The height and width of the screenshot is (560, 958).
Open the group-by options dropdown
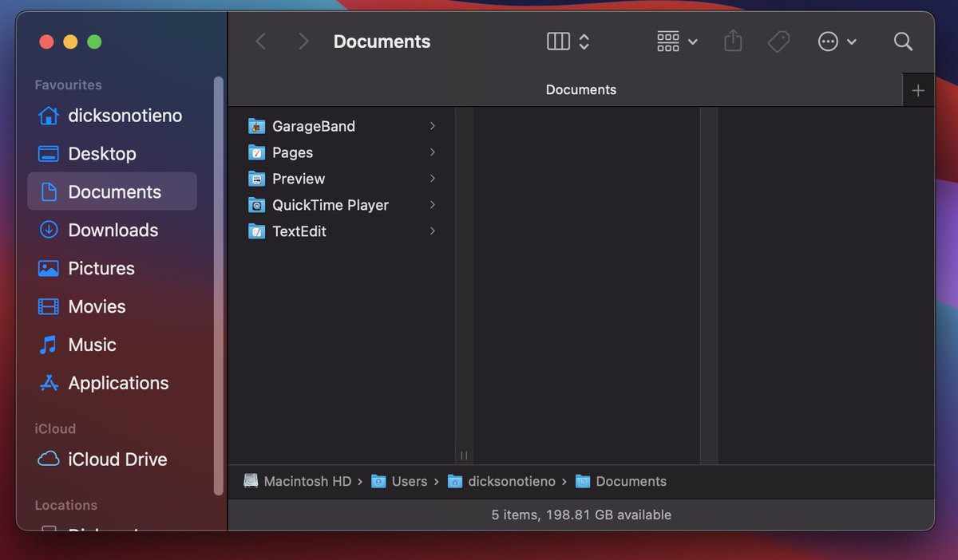click(677, 41)
